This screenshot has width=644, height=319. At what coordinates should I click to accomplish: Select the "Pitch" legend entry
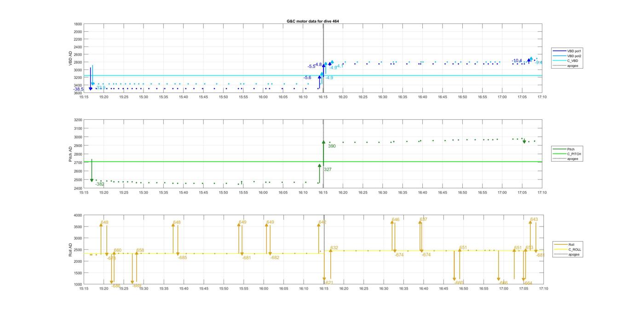point(564,149)
